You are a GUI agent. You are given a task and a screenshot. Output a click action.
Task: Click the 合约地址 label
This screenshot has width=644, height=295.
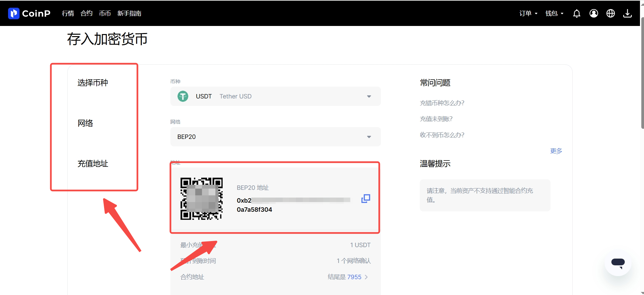192,277
